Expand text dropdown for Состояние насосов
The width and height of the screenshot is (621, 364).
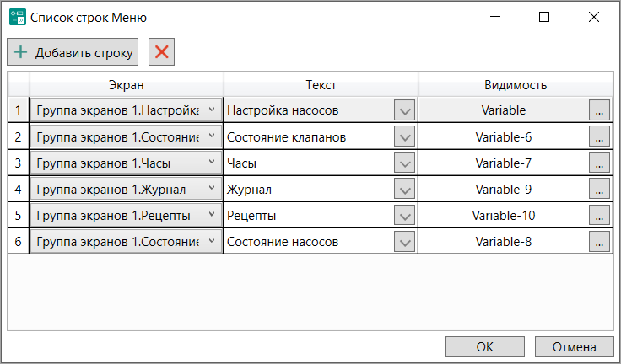[405, 242]
